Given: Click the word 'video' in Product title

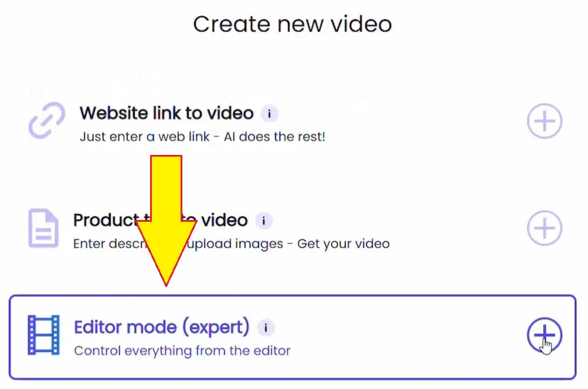Looking at the screenshot, I should pyautogui.click(x=225, y=220).
